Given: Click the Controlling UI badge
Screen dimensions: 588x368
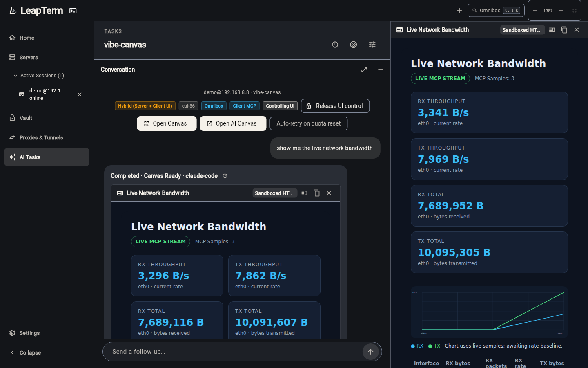Looking at the screenshot, I should click(280, 106).
